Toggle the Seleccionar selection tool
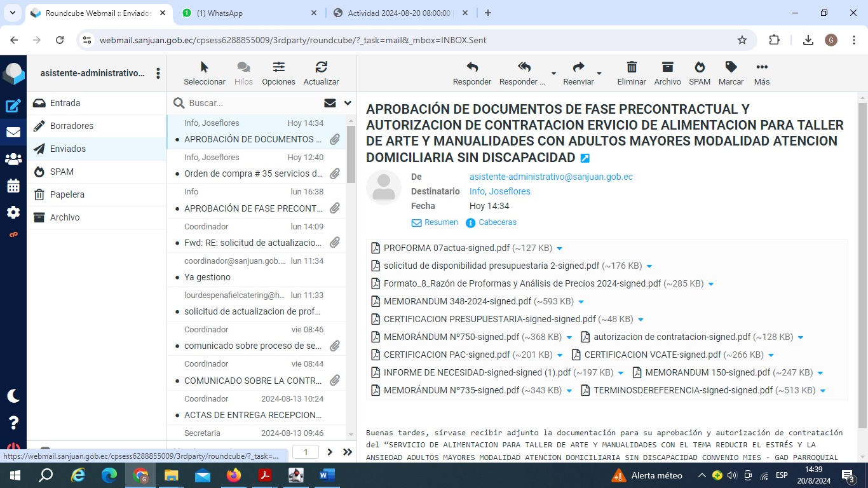Image resolution: width=868 pixels, height=488 pixels. click(x=204, y=68)
